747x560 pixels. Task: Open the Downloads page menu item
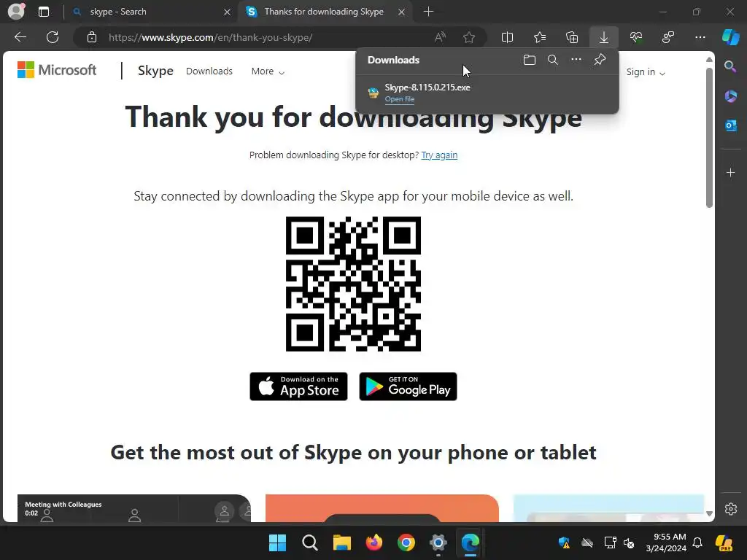coord(209,71)
